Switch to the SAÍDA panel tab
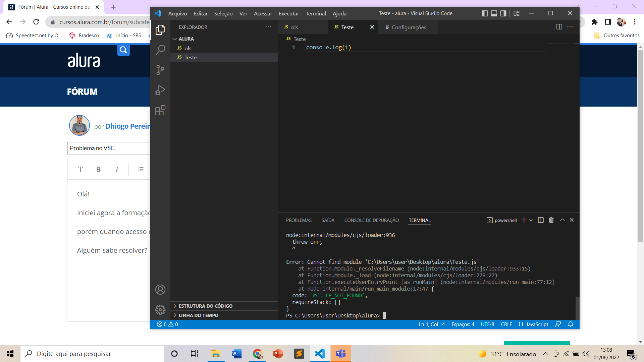The image size is (644, 362). [x=328, y=220]
